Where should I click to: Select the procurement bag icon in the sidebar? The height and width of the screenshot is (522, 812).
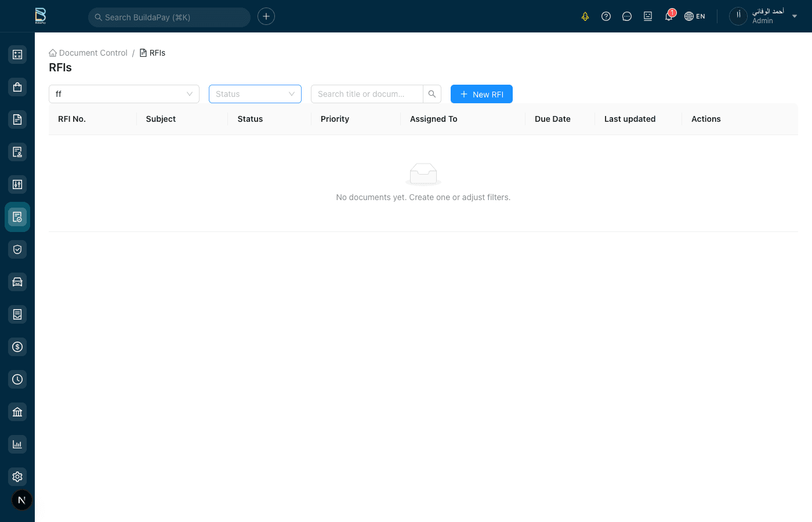click(17, 86)
